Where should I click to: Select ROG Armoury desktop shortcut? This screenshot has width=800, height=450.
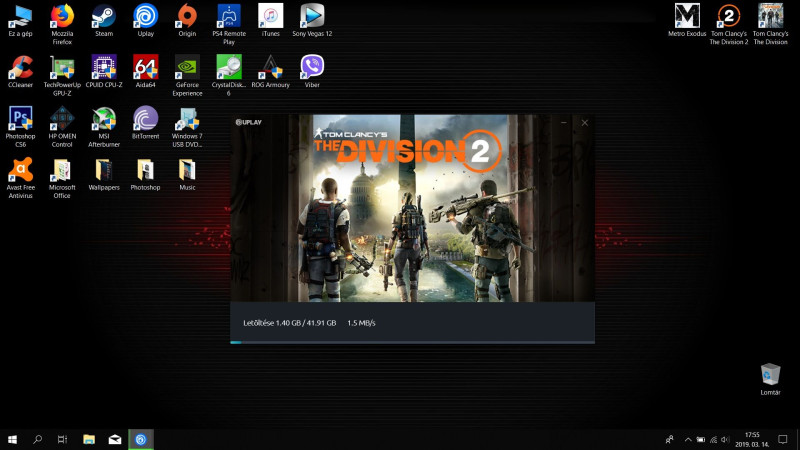tap(270, 72)
